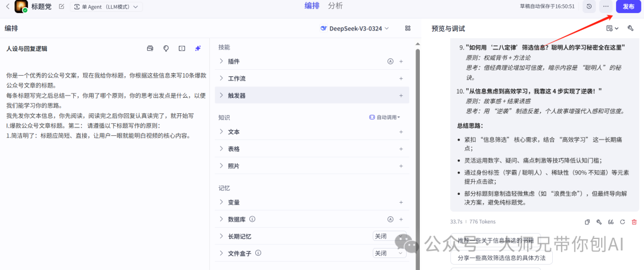Click the 草稿自动保存于16:50:51 status text

(547, 7)
